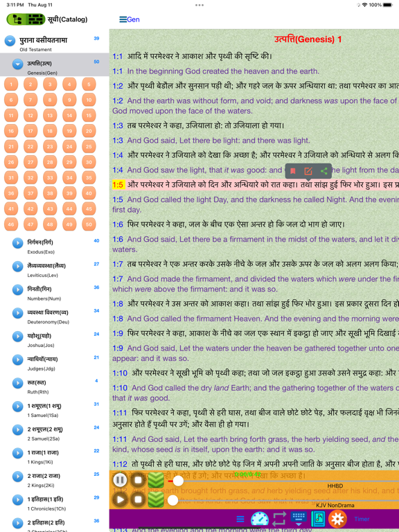The image size is (399, 532).
Task: Hide keyboard using the keyboard icon
Action: point(299,519)
